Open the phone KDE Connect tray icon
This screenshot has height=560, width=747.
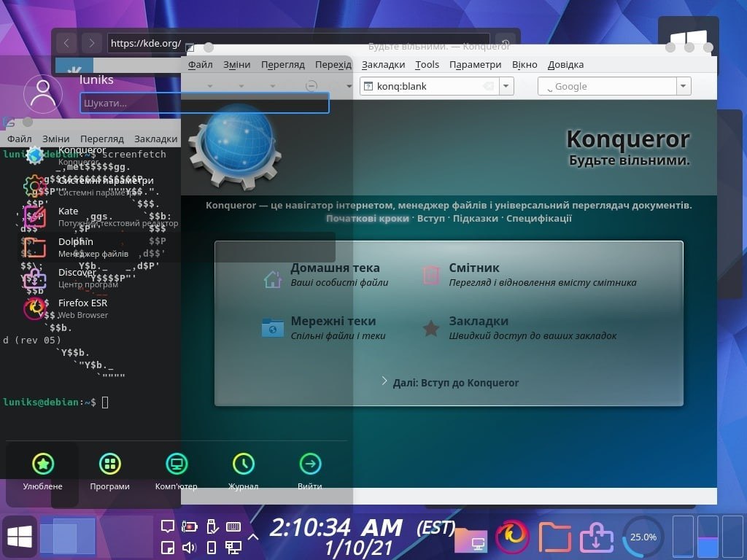coord(212,548)
